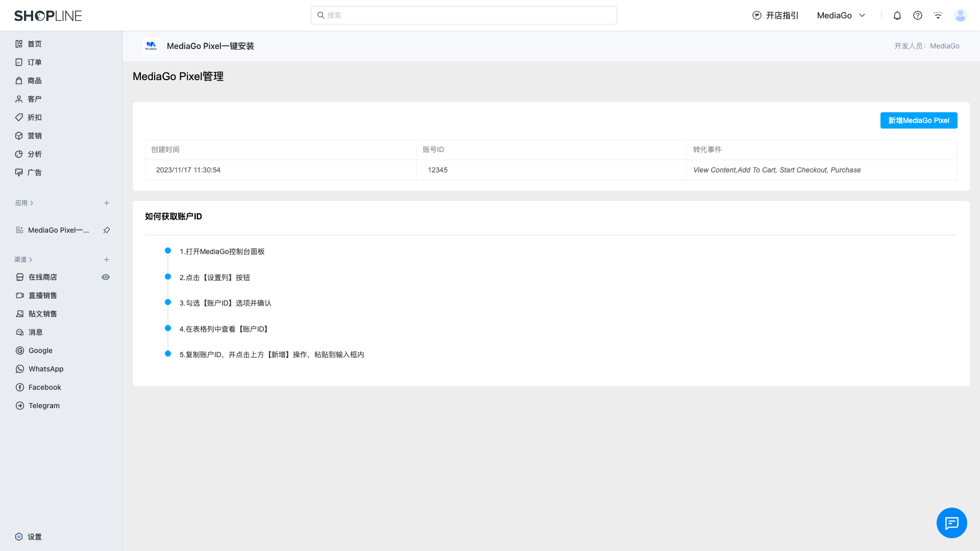
Task: Toggle the 在线商店 eye preview icon
Action: [x=106, y=277]
